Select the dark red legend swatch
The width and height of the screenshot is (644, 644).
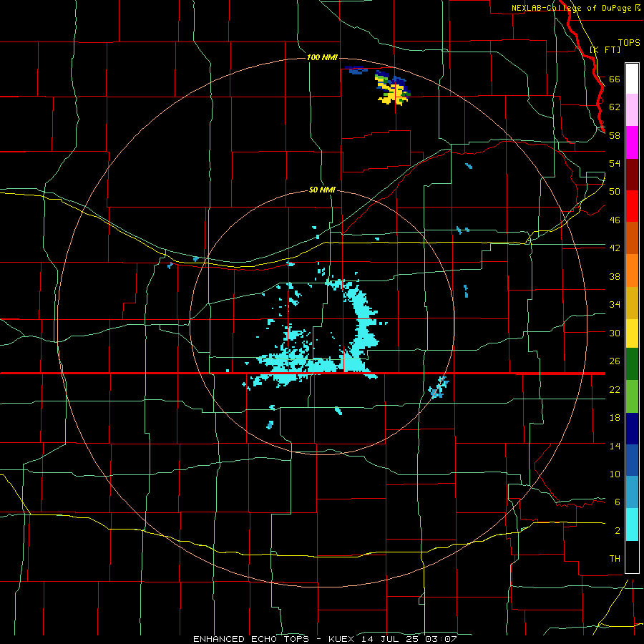tap(632, 175)
